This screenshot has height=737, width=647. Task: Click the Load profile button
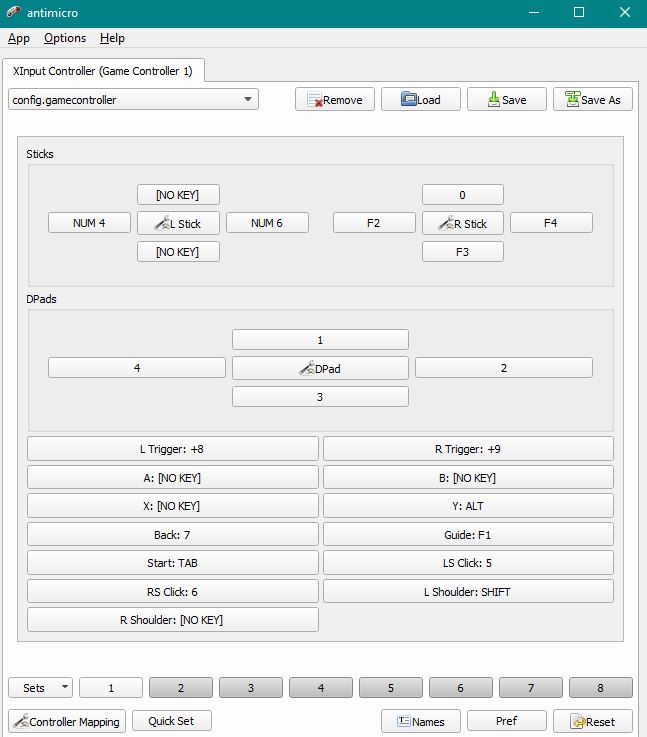tap(421, 100)
